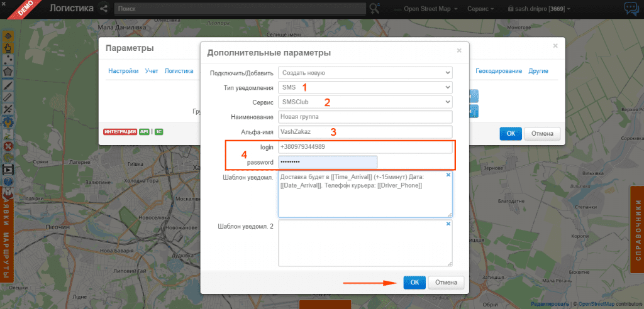Open the chat bubbles icon in top right

pos(631,9)
